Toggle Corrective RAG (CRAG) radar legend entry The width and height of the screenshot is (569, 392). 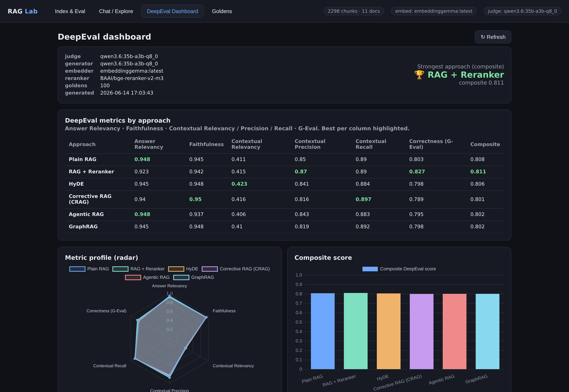(x=236, y=269)
